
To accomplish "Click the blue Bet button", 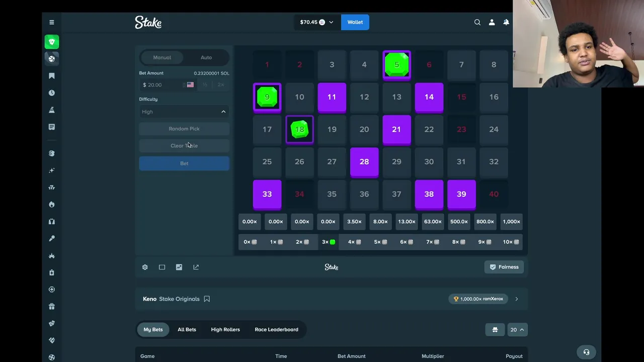I will 184,163.
